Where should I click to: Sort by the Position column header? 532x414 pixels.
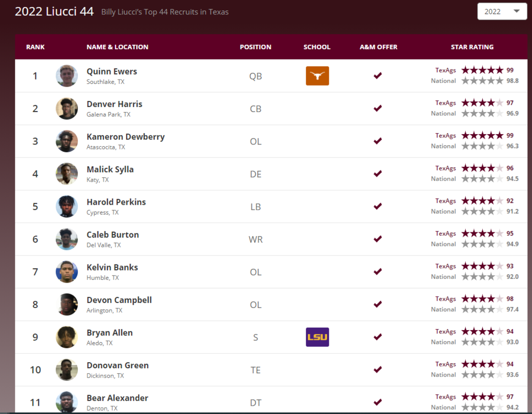pyautogui.click(x=255, y=47)
